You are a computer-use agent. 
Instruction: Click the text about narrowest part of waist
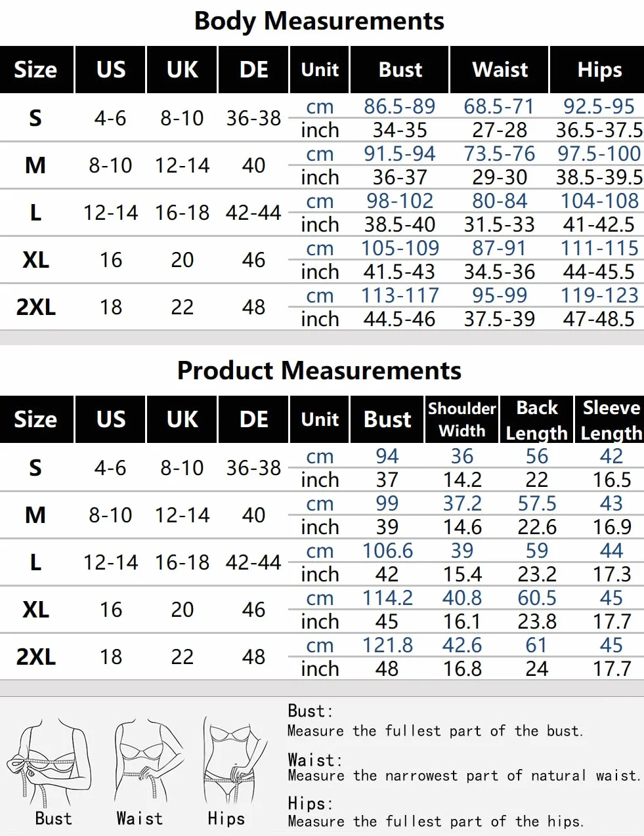tap(463, 776)
